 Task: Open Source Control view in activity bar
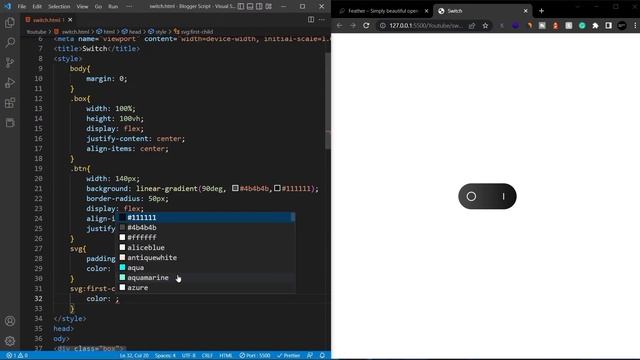point(10,62)
